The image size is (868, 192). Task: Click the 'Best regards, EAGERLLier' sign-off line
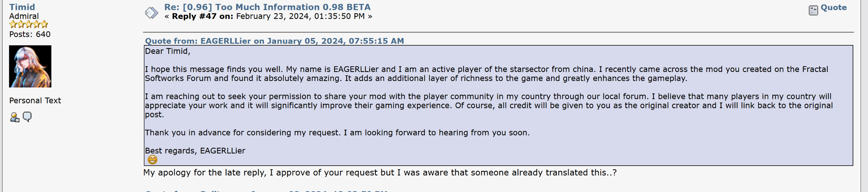[x=195, y=151]
